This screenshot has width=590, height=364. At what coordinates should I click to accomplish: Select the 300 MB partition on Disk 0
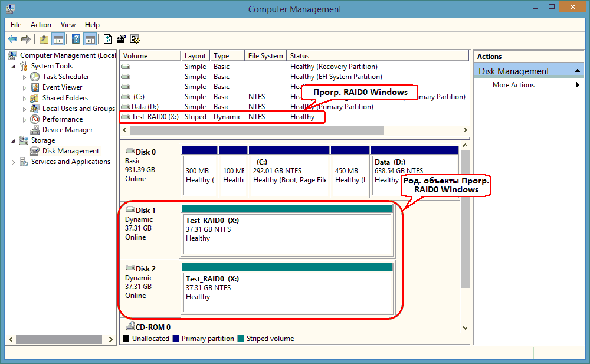click(199, 172)
